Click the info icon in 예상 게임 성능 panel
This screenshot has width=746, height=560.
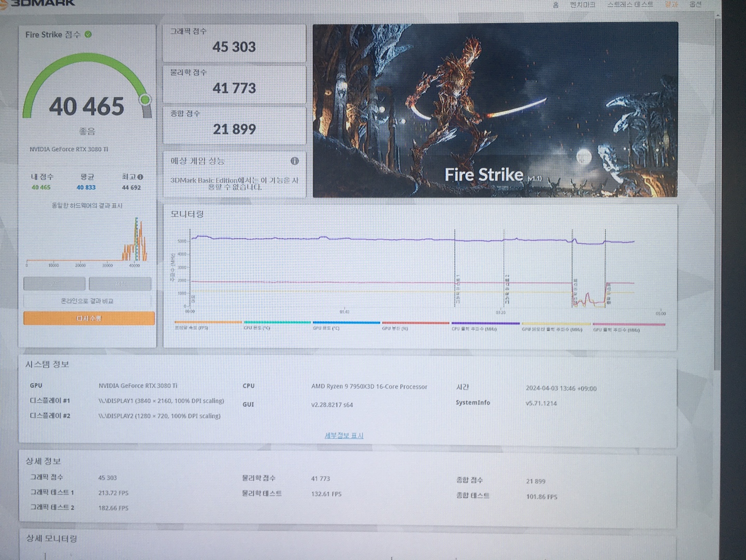[295, 161]
